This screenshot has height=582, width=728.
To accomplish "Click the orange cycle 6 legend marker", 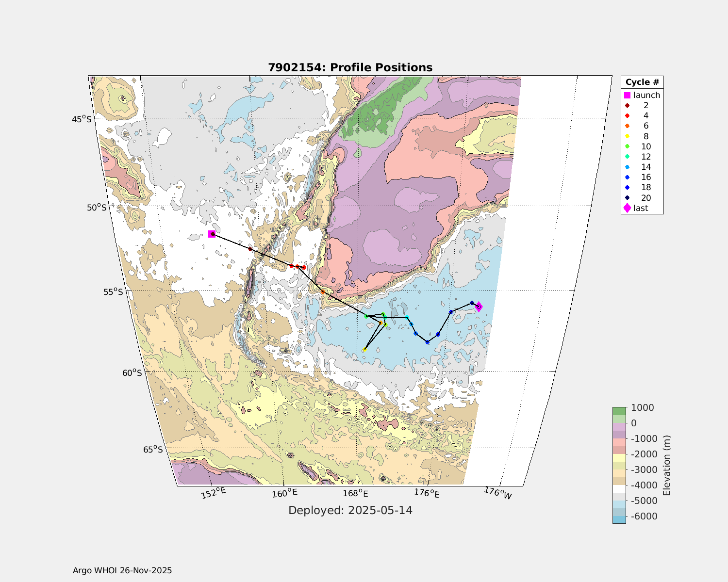I will point(627,126).
